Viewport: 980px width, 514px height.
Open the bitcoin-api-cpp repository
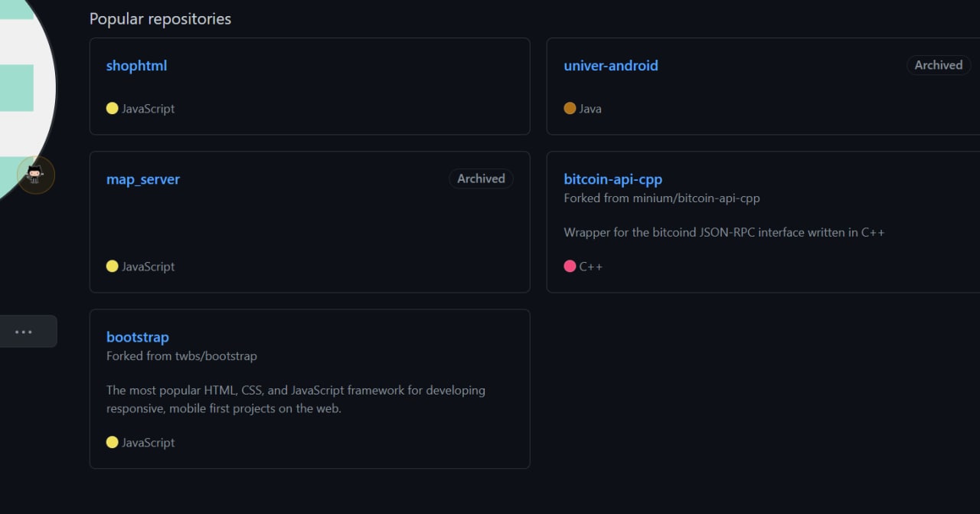(x=612, y=179)
